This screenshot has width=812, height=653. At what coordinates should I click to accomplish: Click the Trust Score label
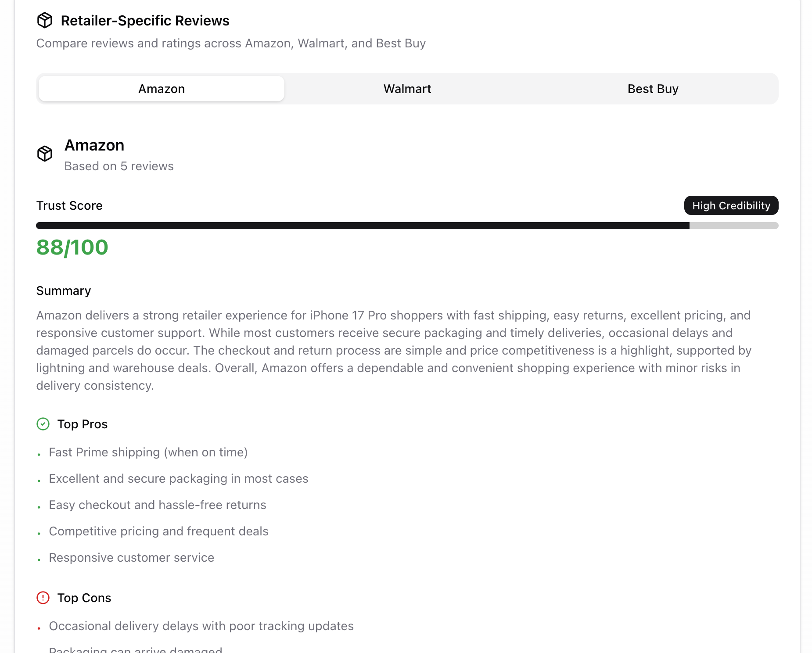point(69,206)
